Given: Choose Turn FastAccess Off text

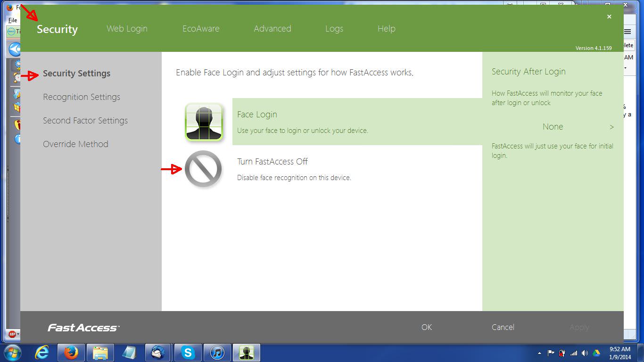Looking at the screenshot, I should 272,162.
